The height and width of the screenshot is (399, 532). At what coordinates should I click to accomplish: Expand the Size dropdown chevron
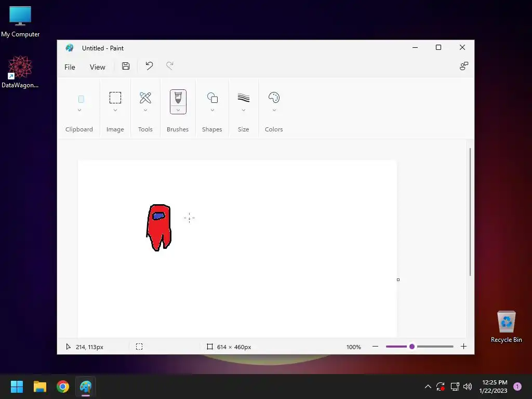click(244, 110)
